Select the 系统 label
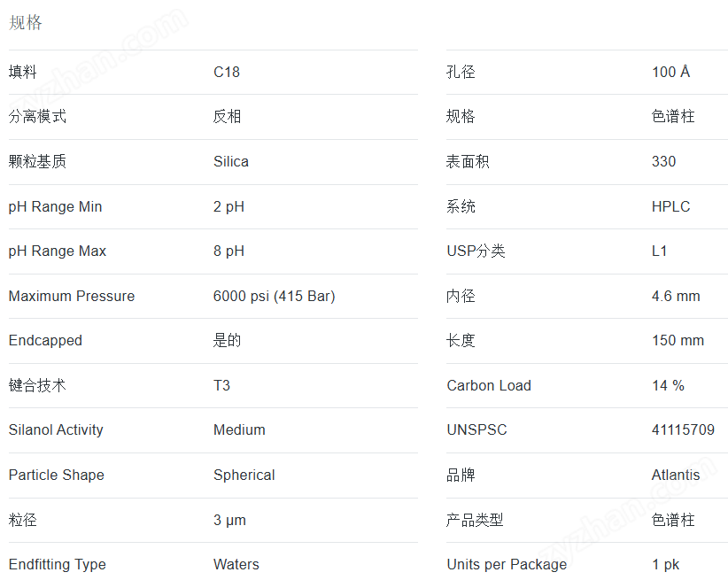 pos(461,206)
